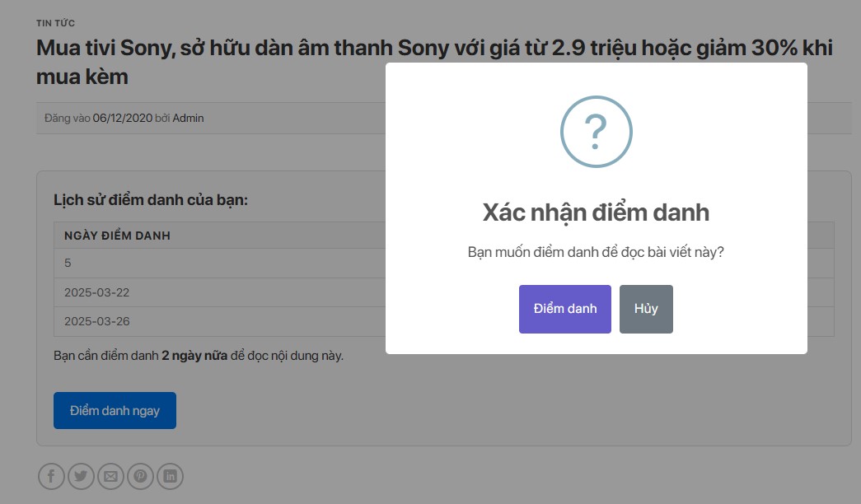The image size is (861, 504).
Task: Share article via Facebook icon
Action: [x=51, y=476]
